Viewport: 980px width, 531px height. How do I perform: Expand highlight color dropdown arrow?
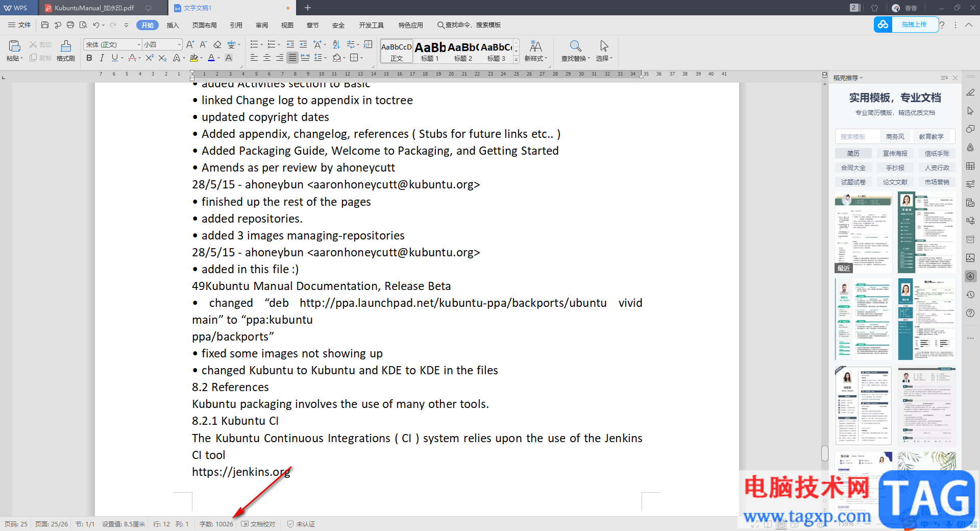click(x=201, y=58)
